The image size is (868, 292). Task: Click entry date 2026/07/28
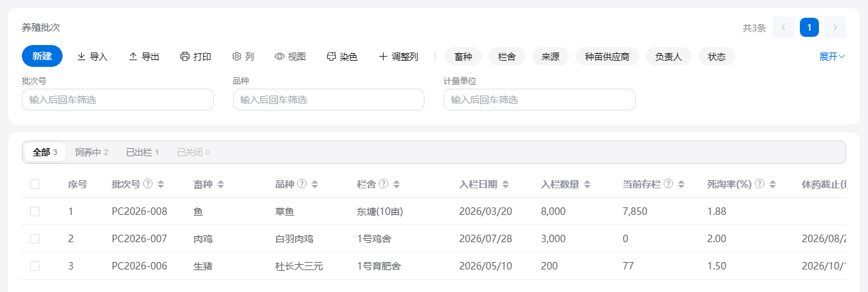486,239
